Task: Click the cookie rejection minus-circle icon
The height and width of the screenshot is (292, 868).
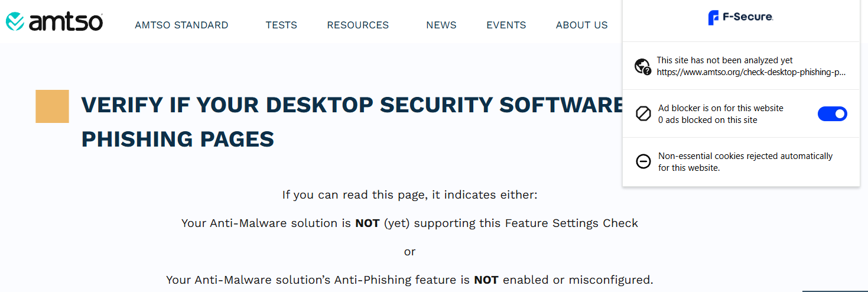Action: tap(643, 161)
